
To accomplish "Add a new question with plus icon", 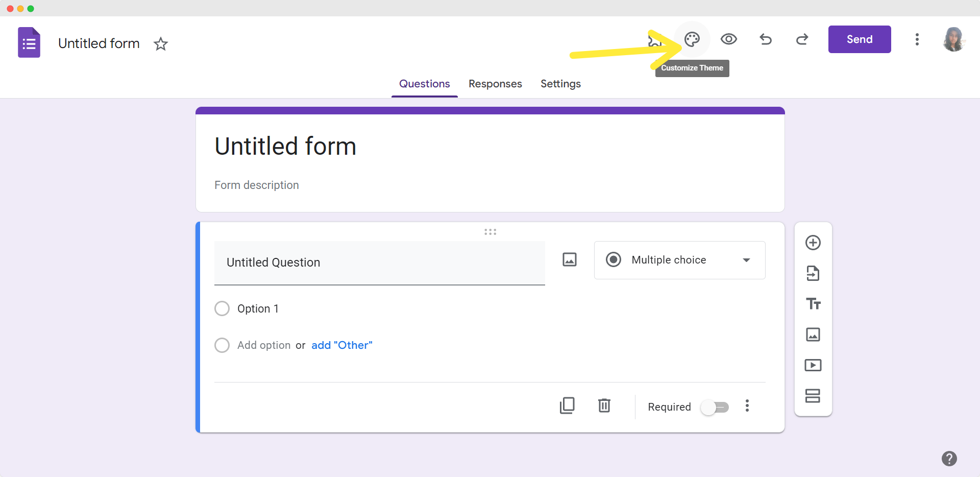I will [813, 243].
